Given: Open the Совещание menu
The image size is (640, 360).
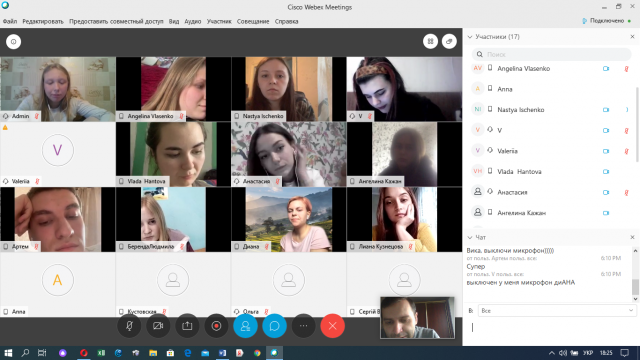Looking at the screenshot, I should pos(253,21).
